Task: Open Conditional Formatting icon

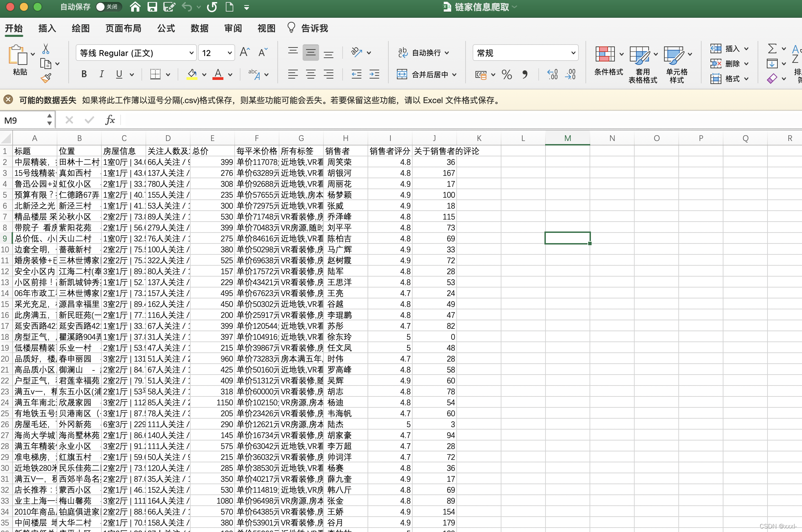Action: point(605,55)
